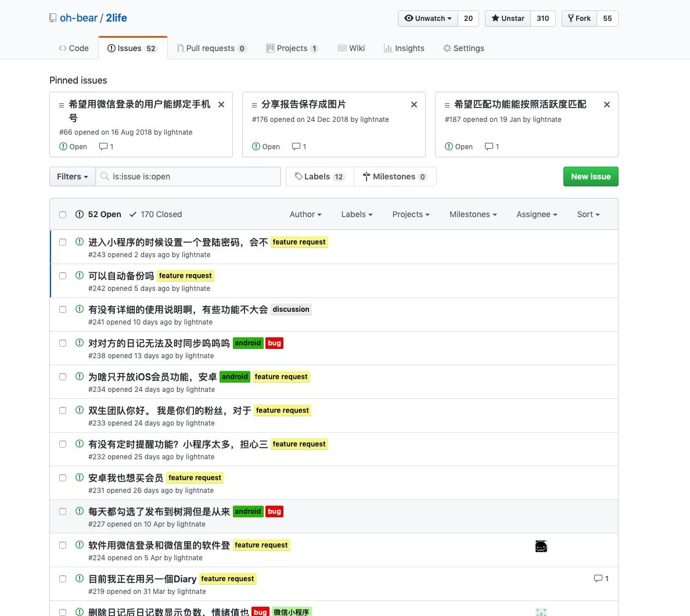Unstar the repository
This screenshot has width=690, height=616.
pos(508,19)
